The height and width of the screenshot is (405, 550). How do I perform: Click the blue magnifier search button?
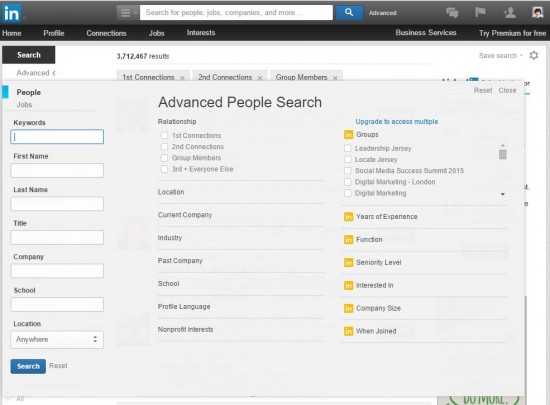349,12
